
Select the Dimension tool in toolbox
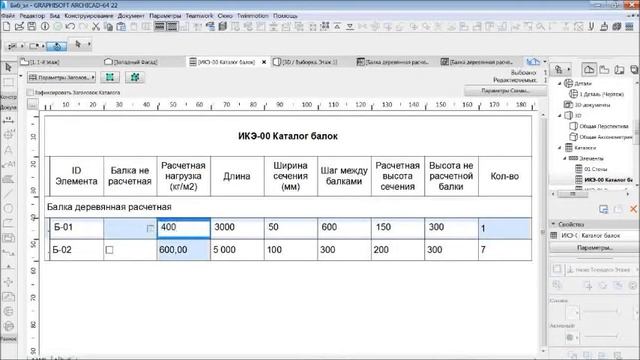pyautogui.click(x=8, y=120)
